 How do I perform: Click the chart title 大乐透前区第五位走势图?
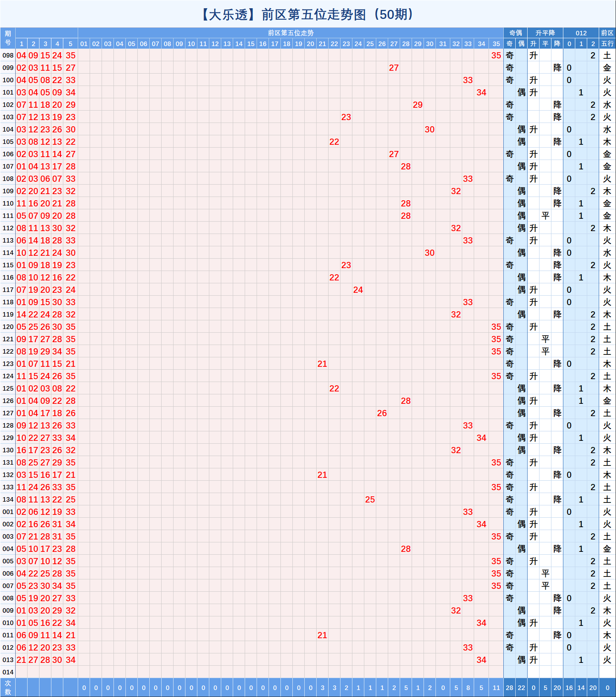(x=308, y=14)
